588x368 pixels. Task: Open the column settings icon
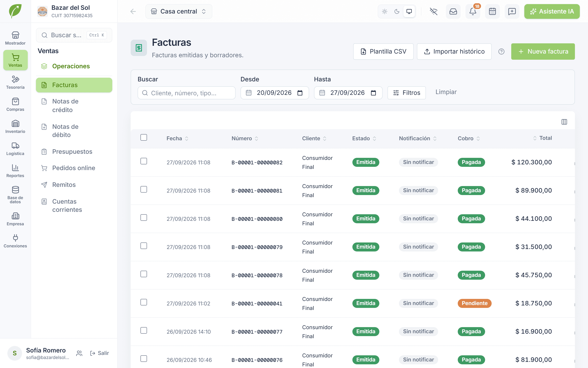tap(564, 122)
